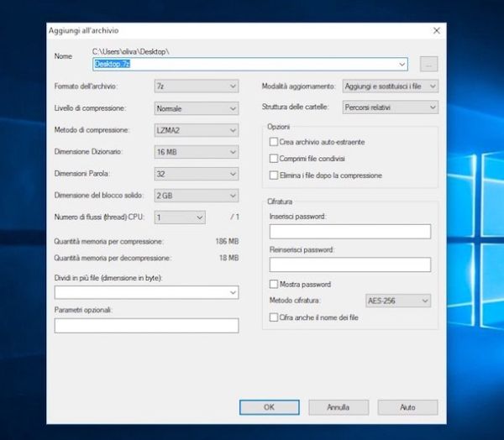The image size is (504, 440).
Task: Expand the Livello di compressione dropdown
Action: click(x=197, y=108)
